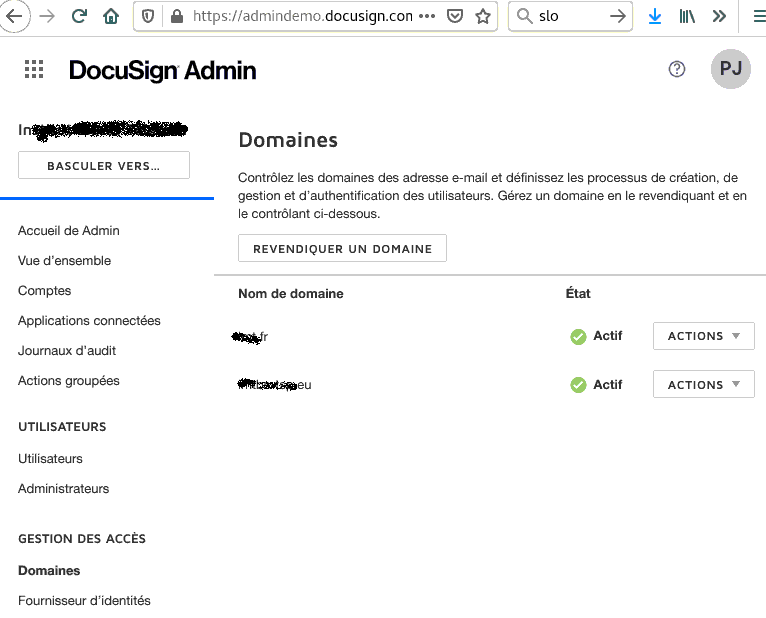Image resolution: width=766 pixels, height=618 pixels.
Task: Open Applications connectées link
Action: [x=89, y=321]
